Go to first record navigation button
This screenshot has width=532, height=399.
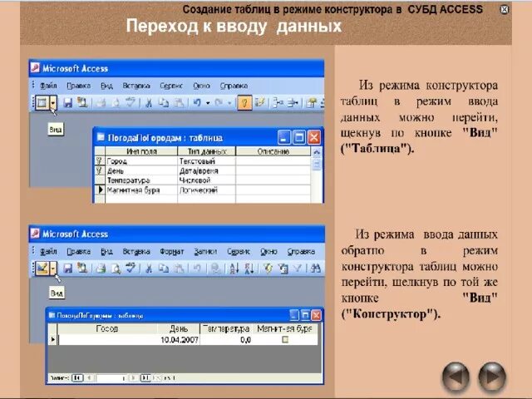(77, 377)
